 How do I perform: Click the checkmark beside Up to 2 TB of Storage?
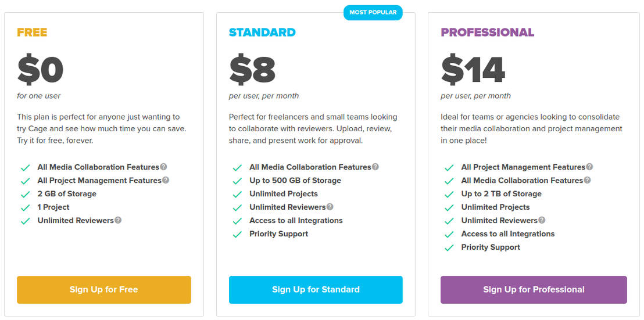(x=449, y=195)
